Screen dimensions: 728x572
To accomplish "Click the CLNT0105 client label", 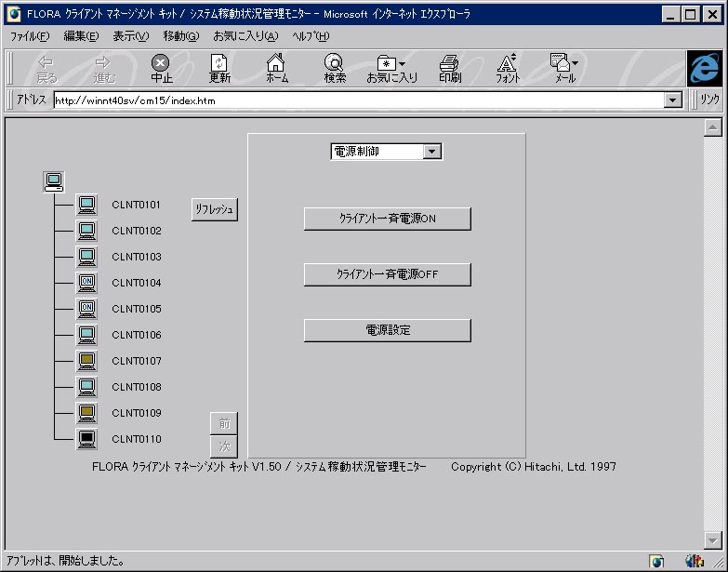I will (137, 309).
